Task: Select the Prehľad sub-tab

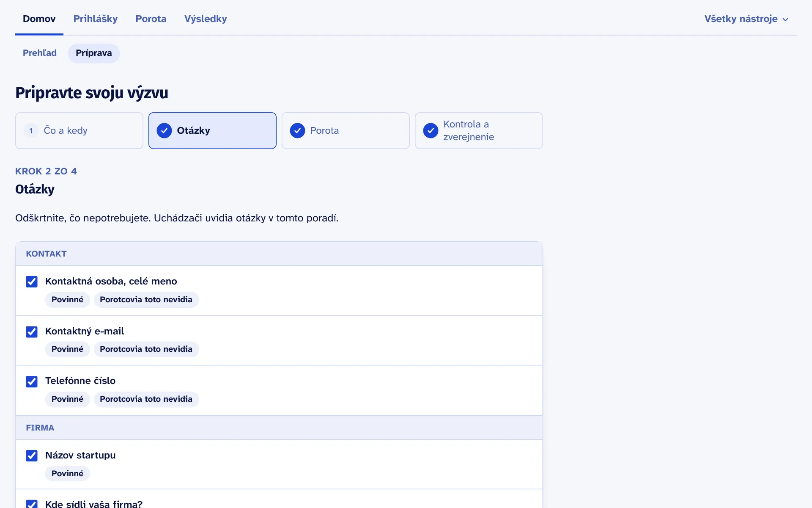Action: click(40, 53)
